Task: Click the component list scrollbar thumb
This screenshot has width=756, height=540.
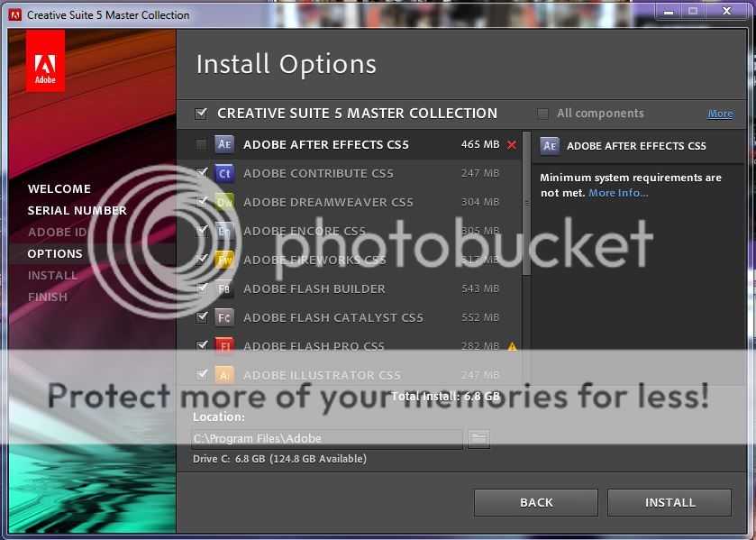Action: point(526,204)
